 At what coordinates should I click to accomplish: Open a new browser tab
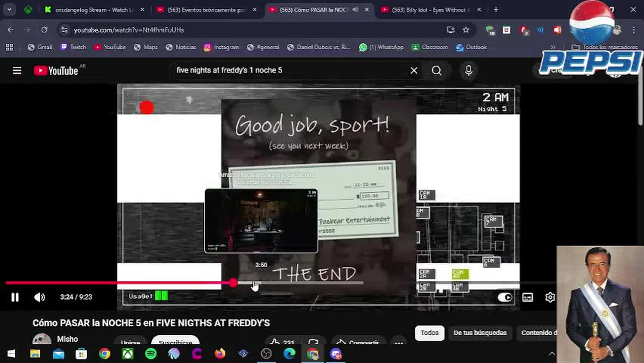(496, 10)
